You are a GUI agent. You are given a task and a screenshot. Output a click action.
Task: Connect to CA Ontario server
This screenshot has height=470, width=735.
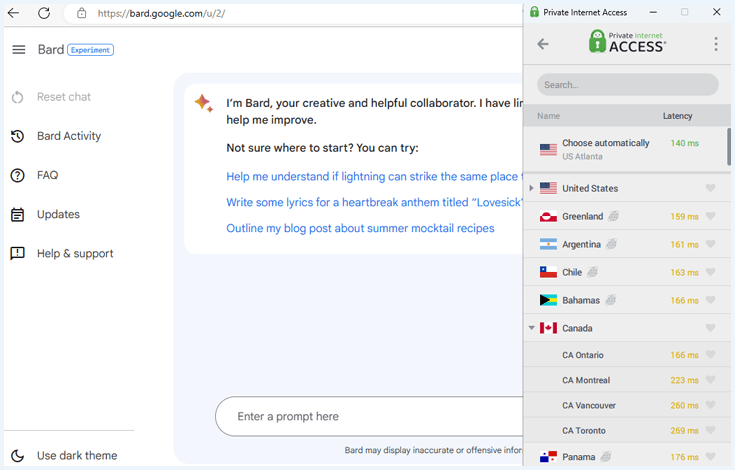[x=627, y=355]
